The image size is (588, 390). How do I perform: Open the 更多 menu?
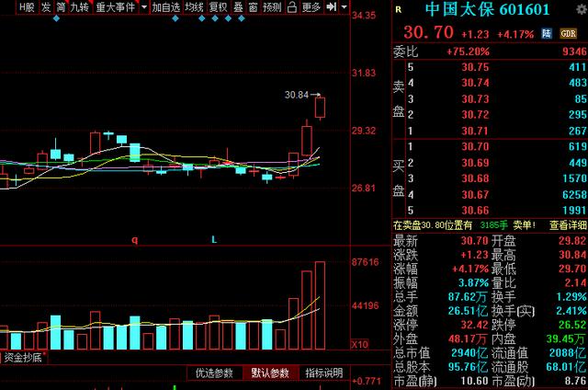pyautogui.click(x=311, y=7)
